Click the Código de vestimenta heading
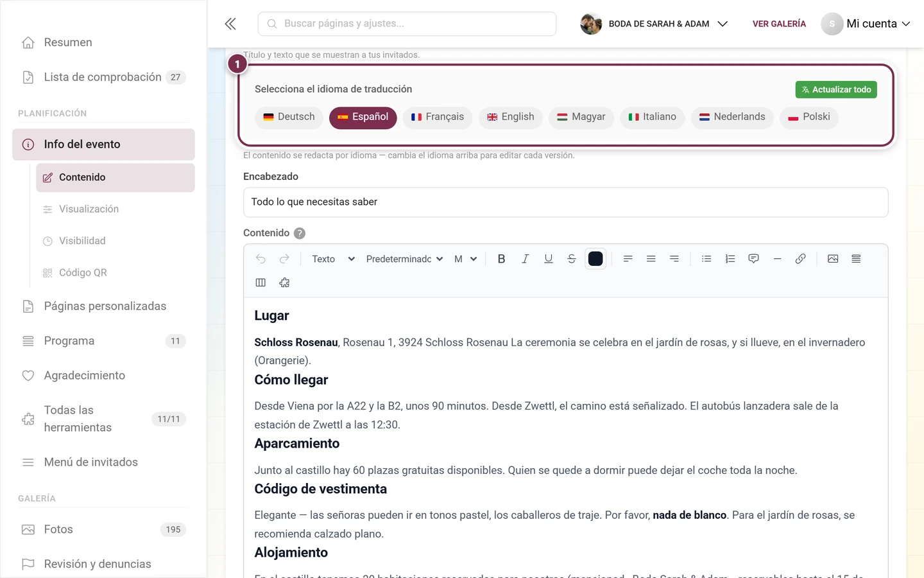The image size is (924, 578). tap(321, 489)
